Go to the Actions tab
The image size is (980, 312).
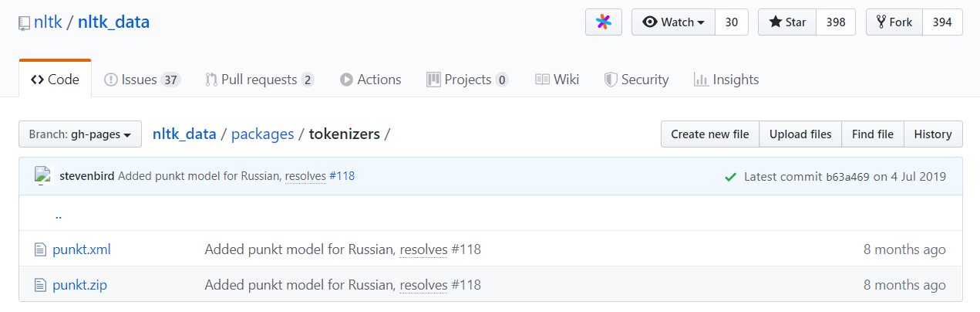tap(370, 80)
